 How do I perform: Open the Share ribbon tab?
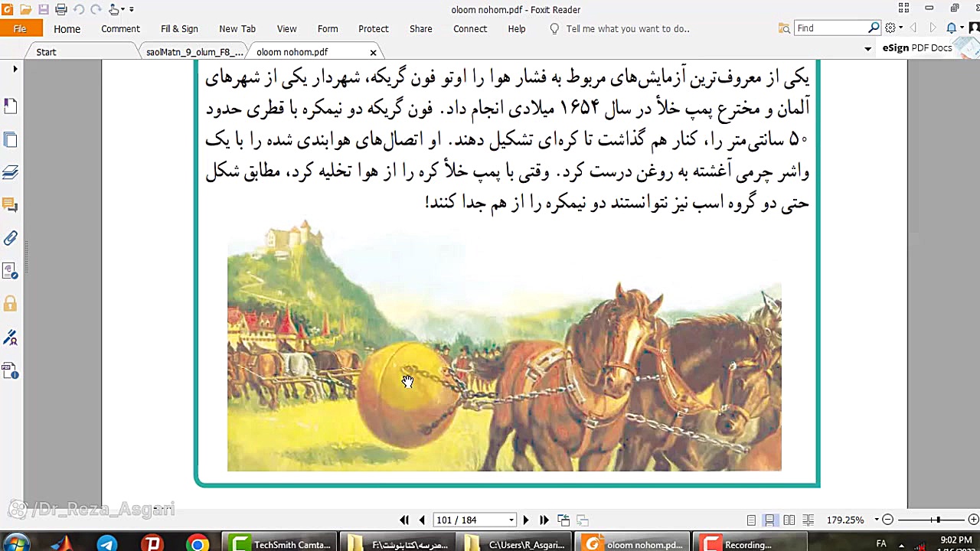pos(420,28)
